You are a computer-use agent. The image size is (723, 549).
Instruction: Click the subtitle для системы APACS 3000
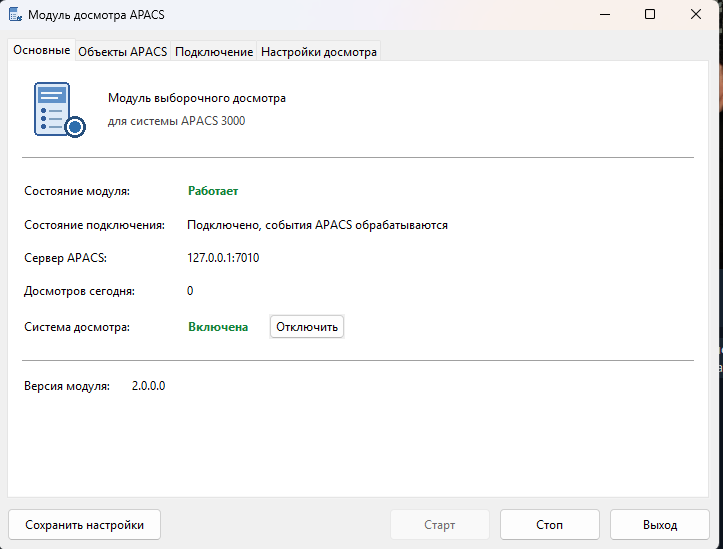[177, 121]
